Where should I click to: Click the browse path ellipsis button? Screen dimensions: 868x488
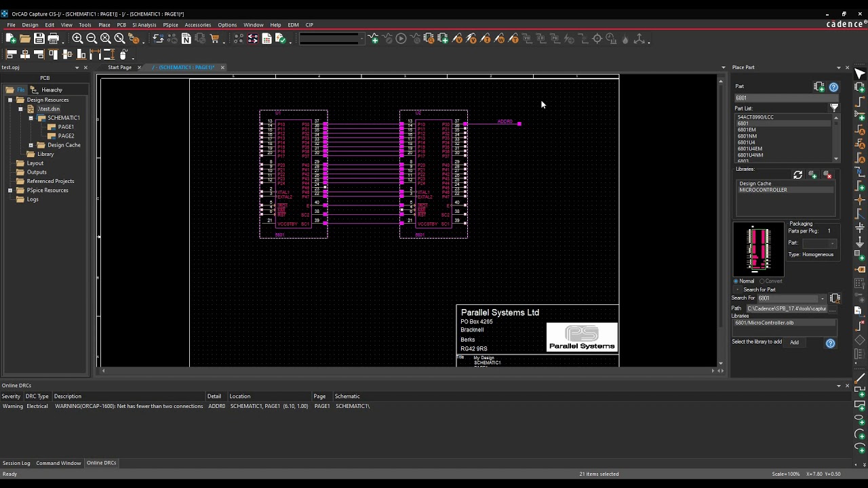pos(832,308)
